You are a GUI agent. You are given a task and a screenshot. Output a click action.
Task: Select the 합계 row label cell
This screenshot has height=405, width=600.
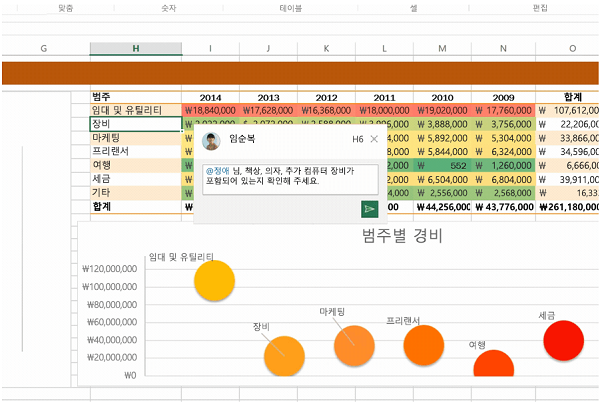pyautogui.click(x=136, y=207)
